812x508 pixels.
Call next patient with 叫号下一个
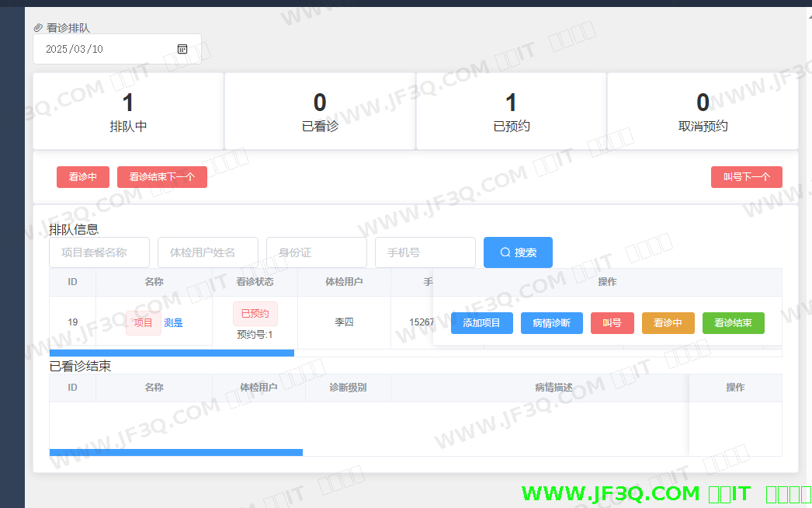746,177
